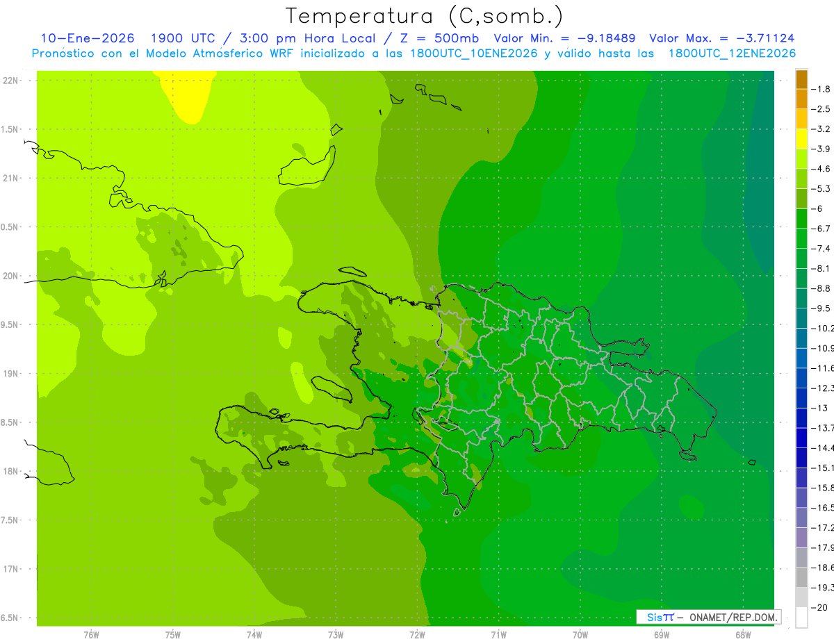Pick the dark blue swatch just below -13

[801, 418]
